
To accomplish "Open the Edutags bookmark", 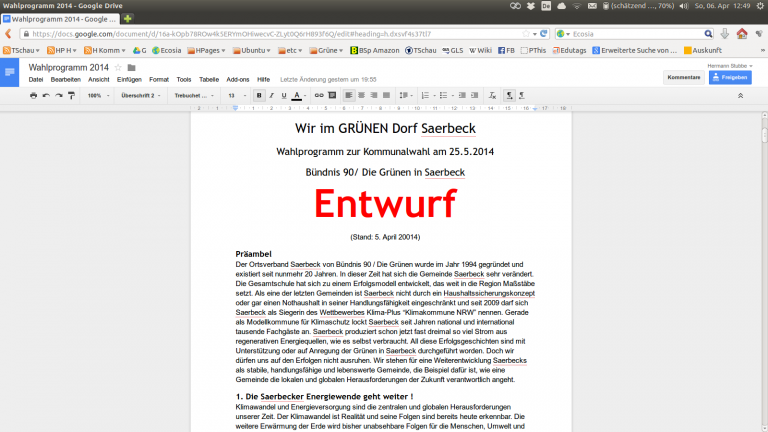I will (x=569, y=50).
